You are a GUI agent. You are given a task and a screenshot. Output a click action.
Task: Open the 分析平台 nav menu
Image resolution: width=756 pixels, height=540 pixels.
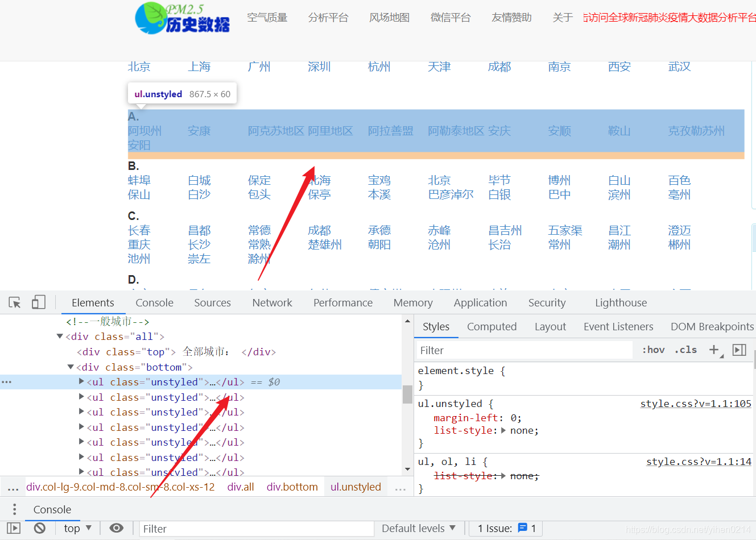[328, 18]
